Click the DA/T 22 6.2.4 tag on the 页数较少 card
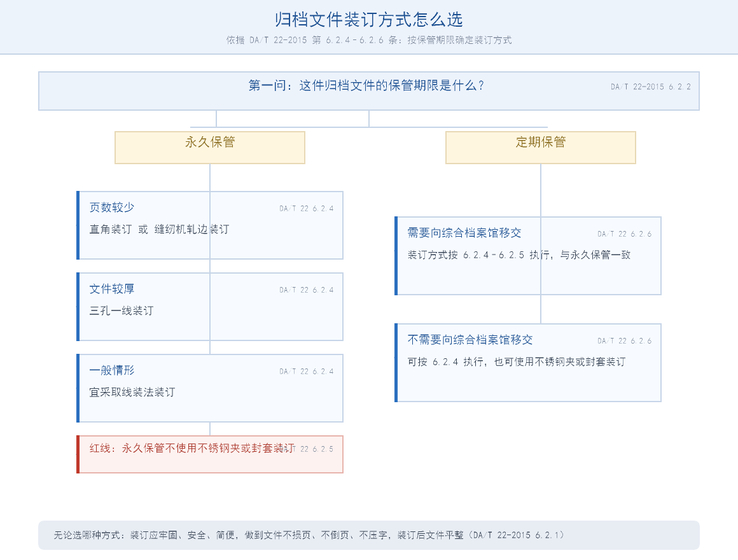Viewport: 738px width, 560px height. coord(307,209)
